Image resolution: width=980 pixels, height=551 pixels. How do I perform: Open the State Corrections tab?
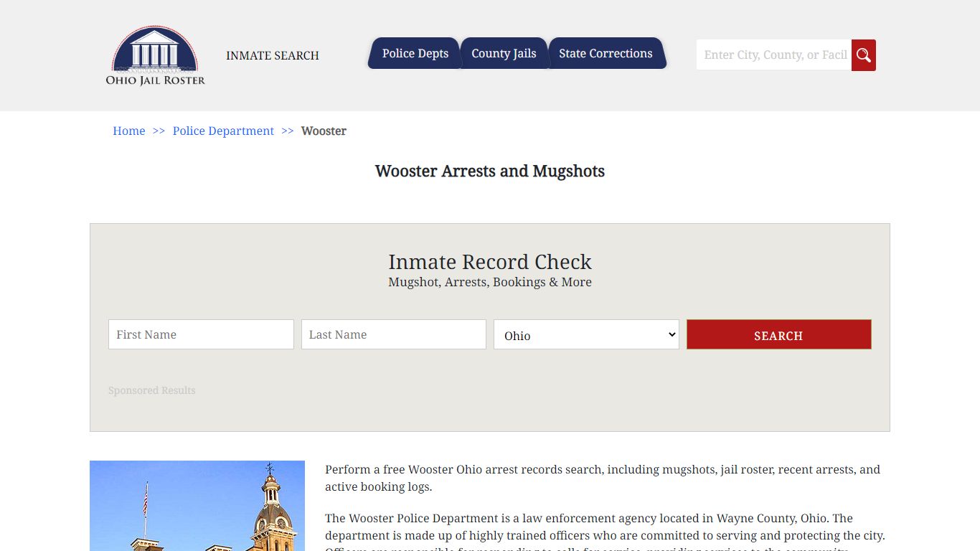coord(606,53)
